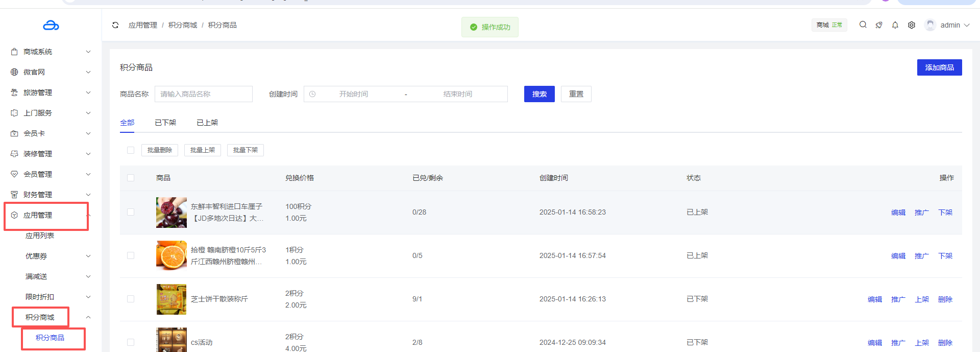Open the search icon in top bar
This screenshot has height=352, width=980.
[x=863, y=25]
